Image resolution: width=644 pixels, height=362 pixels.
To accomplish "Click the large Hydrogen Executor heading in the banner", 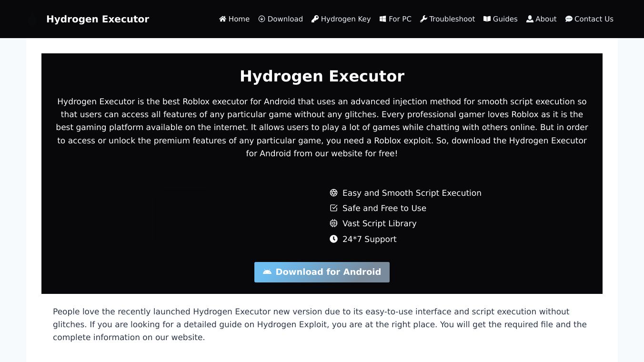I will (322, 76).
